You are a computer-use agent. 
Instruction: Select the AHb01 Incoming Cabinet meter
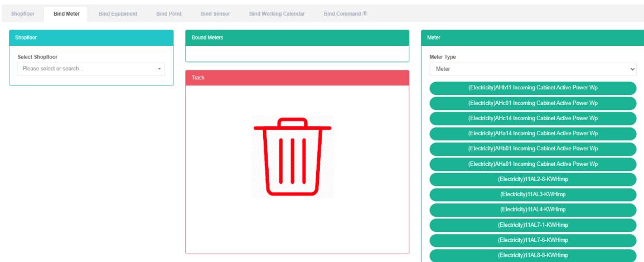532,148
